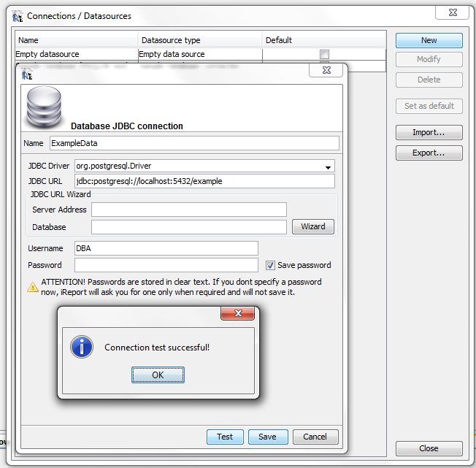Click the Test connection button
Viewport: 476px width, 468px height.
coord(225,437)
